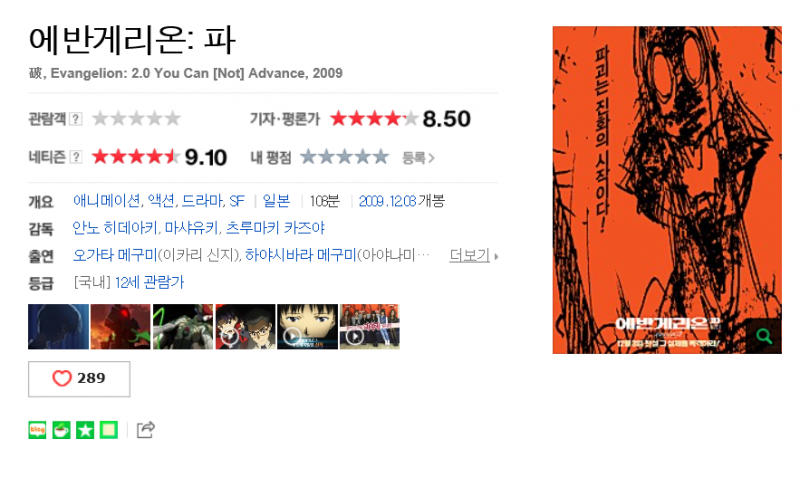The image size is (800, 477).
Task: Click the green star bookmark icon
Action: (85, 430)
